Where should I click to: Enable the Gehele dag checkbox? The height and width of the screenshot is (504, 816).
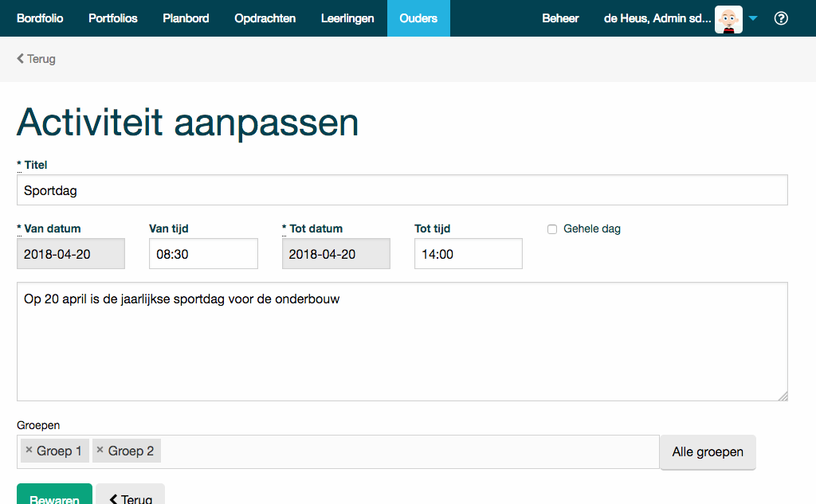point(552,229)
